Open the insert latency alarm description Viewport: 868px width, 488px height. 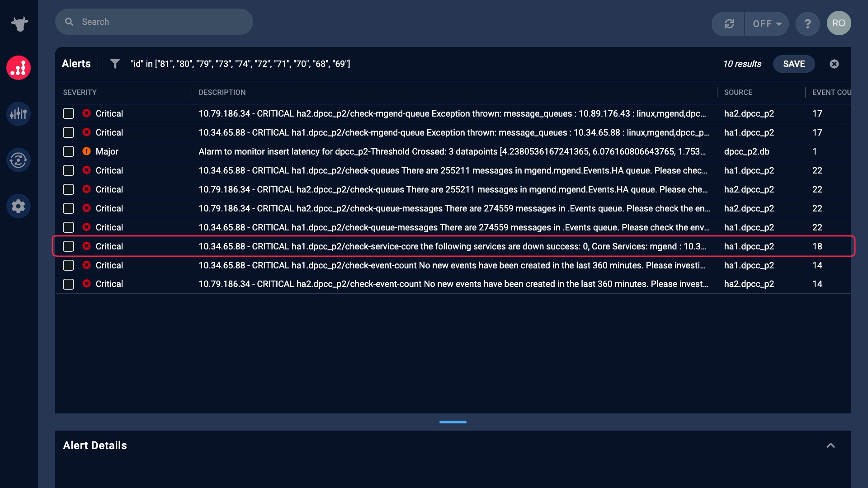pos(452,151)
